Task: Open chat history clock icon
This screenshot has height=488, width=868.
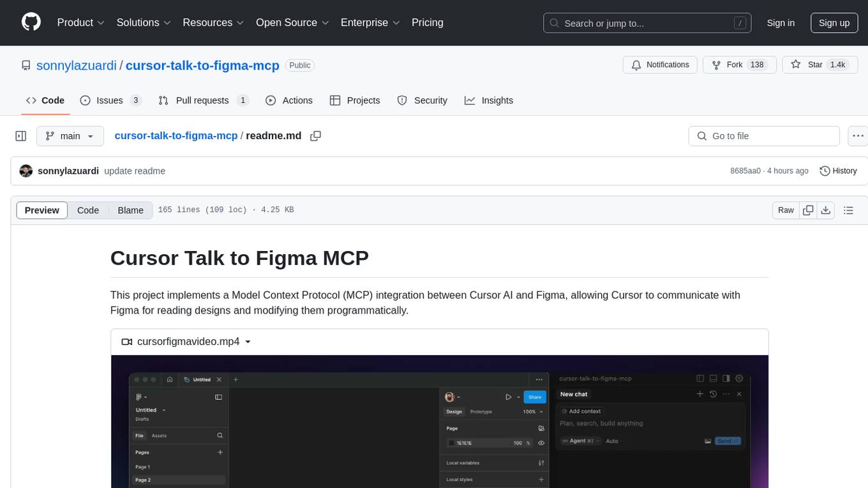Action: click(x=714, y=394)
